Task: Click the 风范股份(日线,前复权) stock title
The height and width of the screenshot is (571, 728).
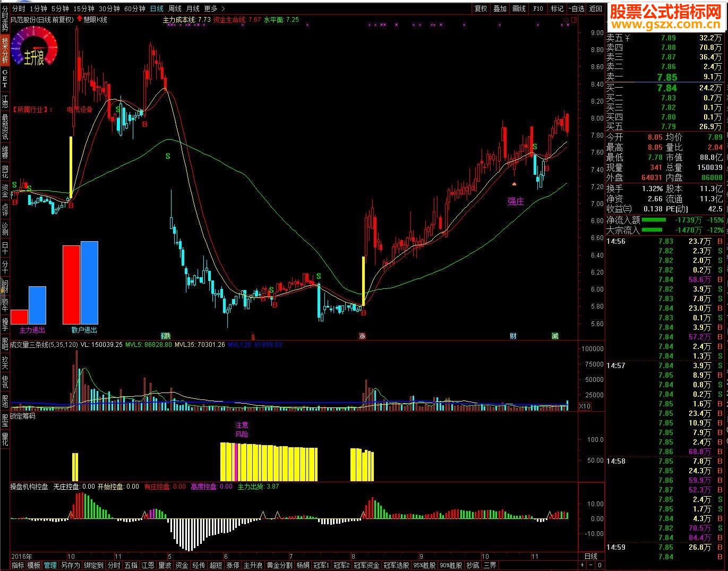Action: point(42,20)
